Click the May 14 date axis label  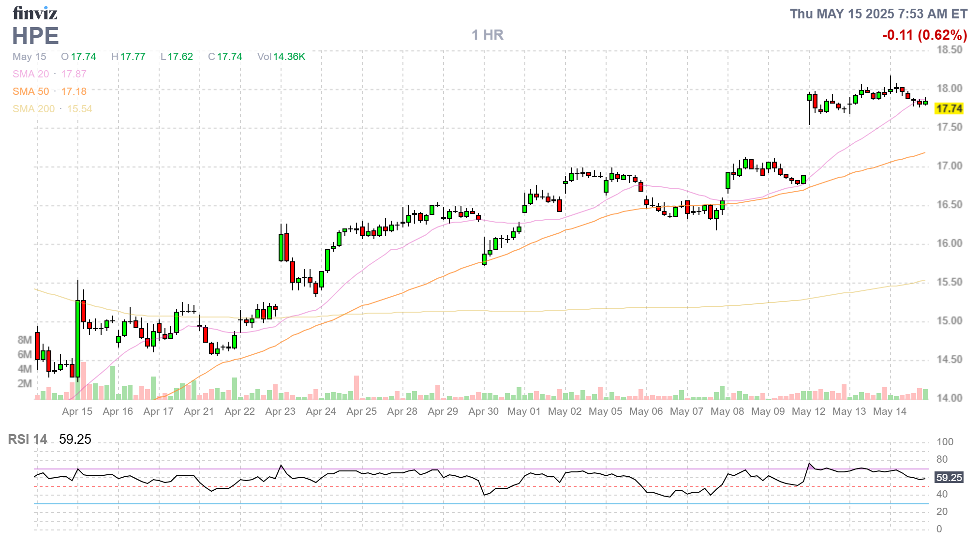click(x=890, y=411)
